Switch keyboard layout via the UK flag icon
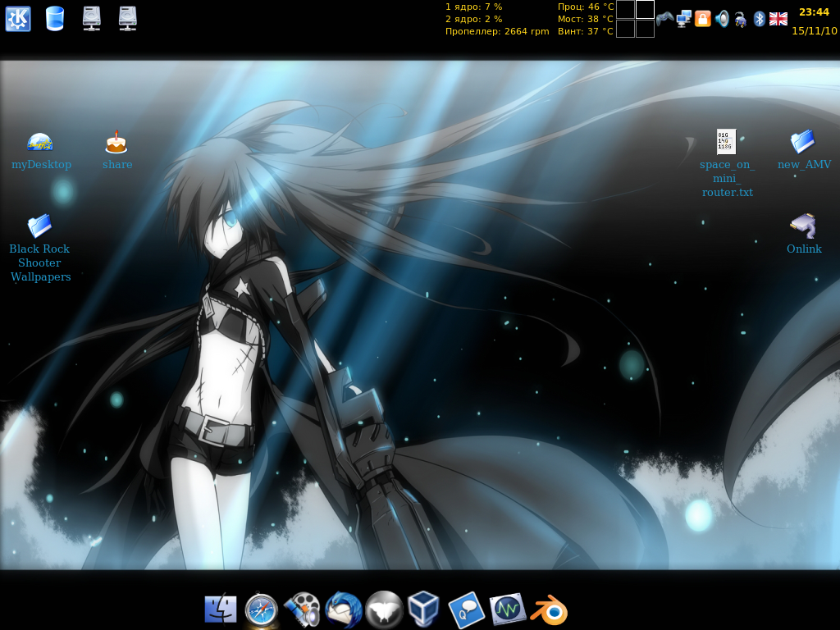 tap(778, 20)
